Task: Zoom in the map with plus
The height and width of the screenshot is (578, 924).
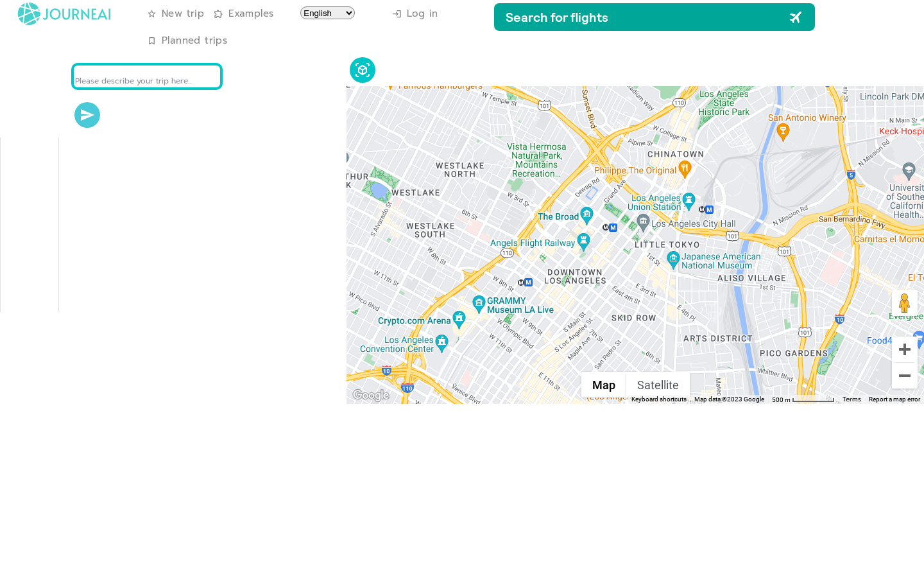Action: 905,349
